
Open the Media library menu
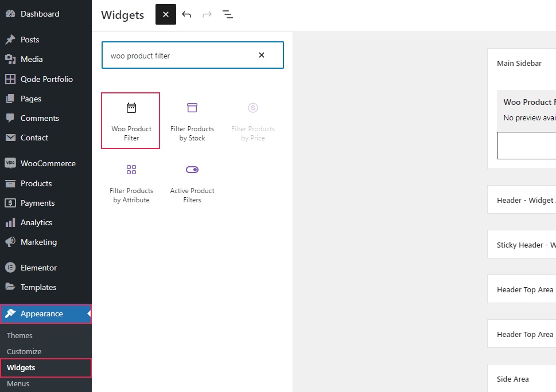click(x=46, y=59)
